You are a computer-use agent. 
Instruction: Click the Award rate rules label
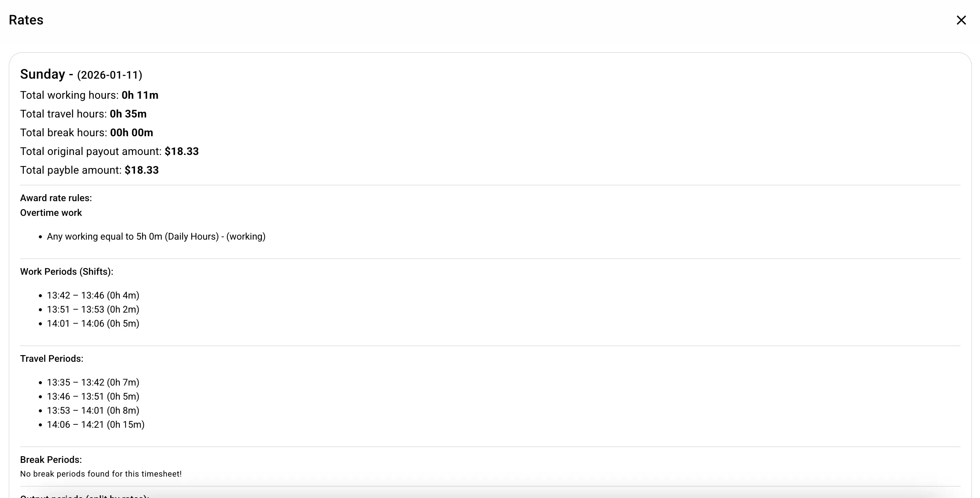click(x=56, y=198)
